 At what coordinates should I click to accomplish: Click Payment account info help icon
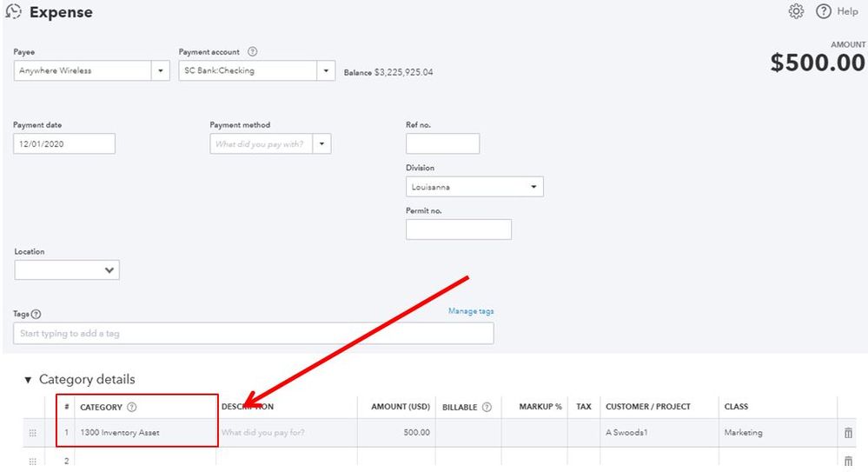point(253,52)
